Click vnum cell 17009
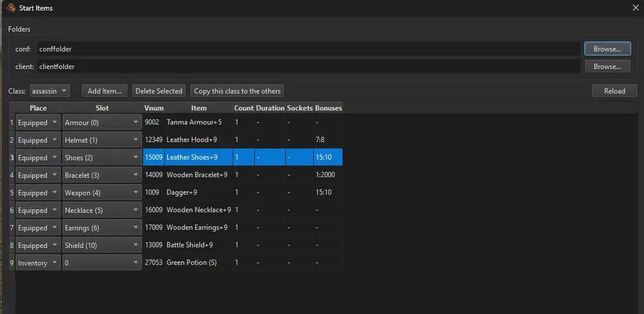The image size is (644, 314). (x=154, y=227)
